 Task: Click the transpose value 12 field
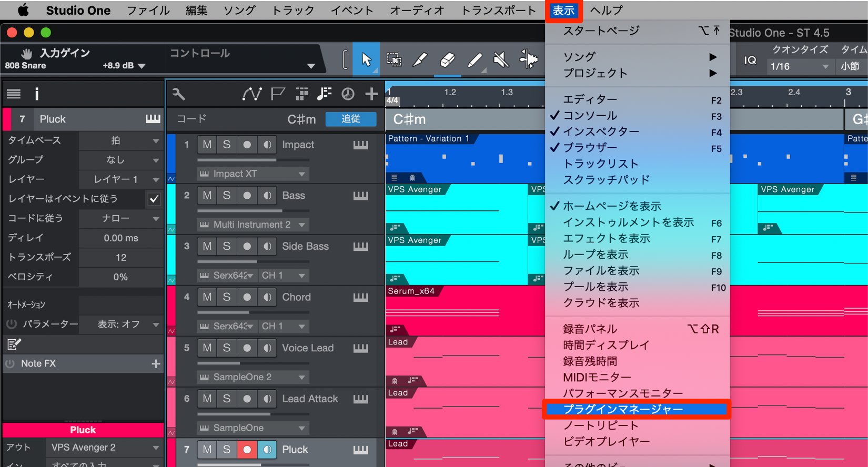pyautogui.click(x=121, y=257)
